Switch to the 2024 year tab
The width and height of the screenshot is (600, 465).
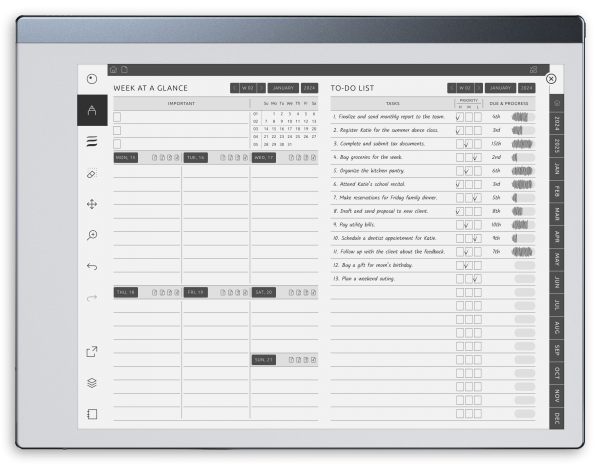557,123
